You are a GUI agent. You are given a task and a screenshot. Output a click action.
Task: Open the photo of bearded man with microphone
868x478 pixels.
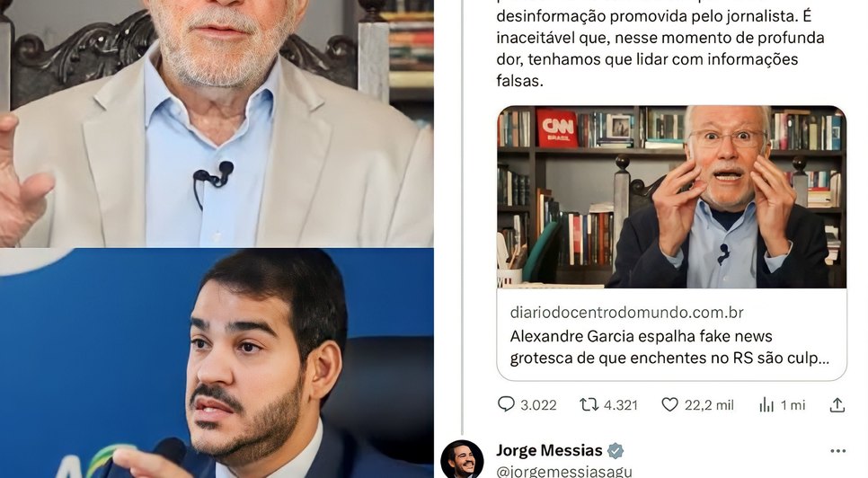pos(217,363)
